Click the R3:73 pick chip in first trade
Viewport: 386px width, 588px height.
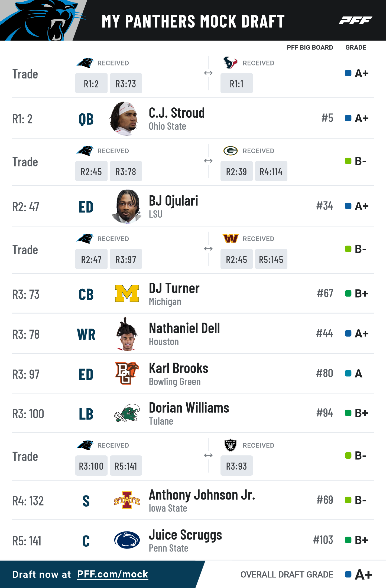click(x=126, y=83)
